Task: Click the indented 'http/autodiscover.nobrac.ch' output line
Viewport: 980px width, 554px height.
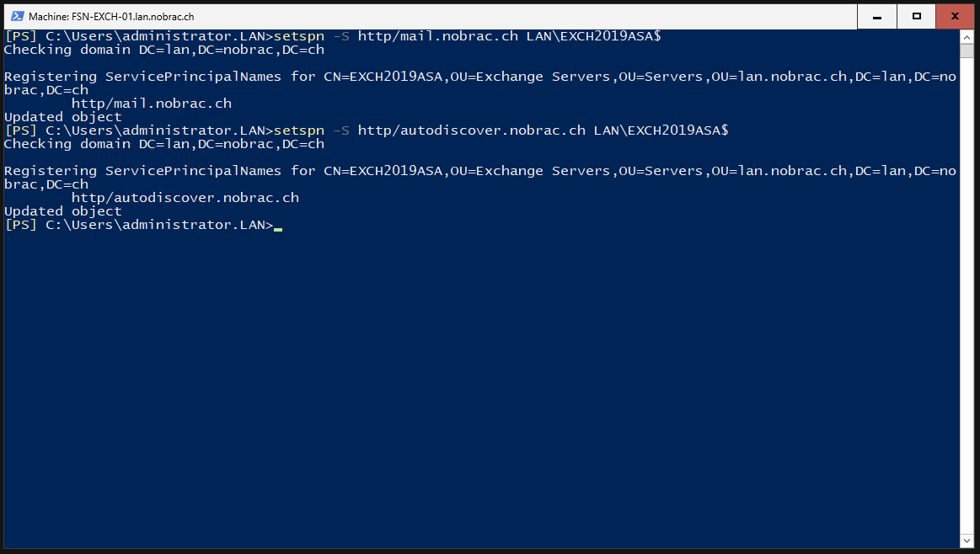Action: 185,198
